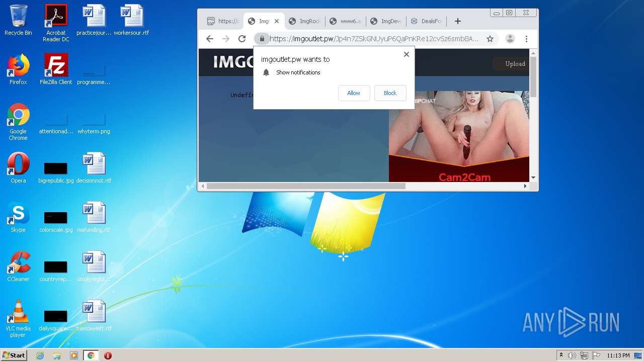Open mefunding.rtf document
The width and height of the screenshot is (644, 362).
pos(94,217)
